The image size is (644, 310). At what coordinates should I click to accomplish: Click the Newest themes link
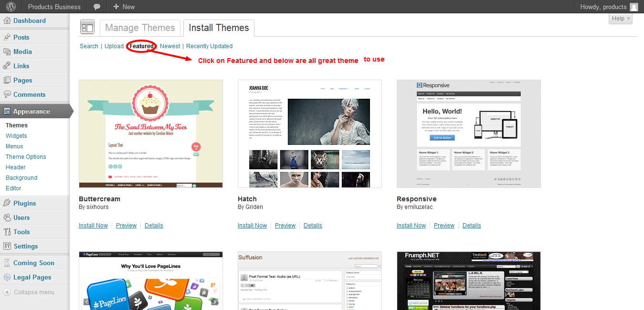[170, 46]
